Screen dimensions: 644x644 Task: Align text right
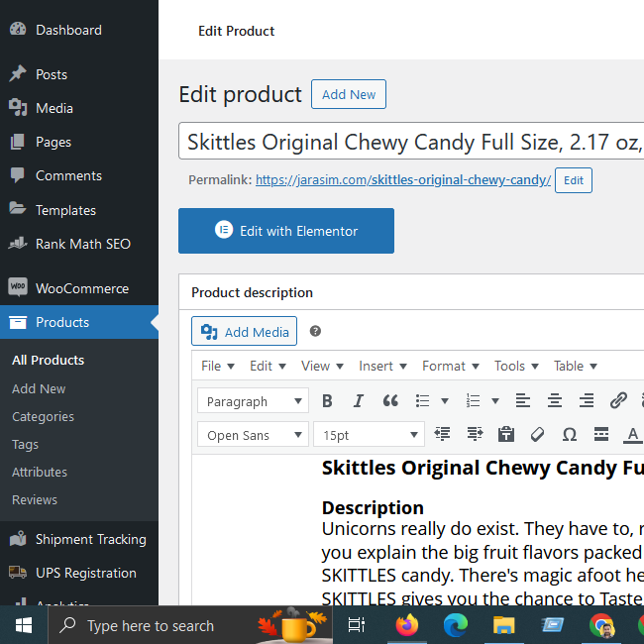[587, 400]
